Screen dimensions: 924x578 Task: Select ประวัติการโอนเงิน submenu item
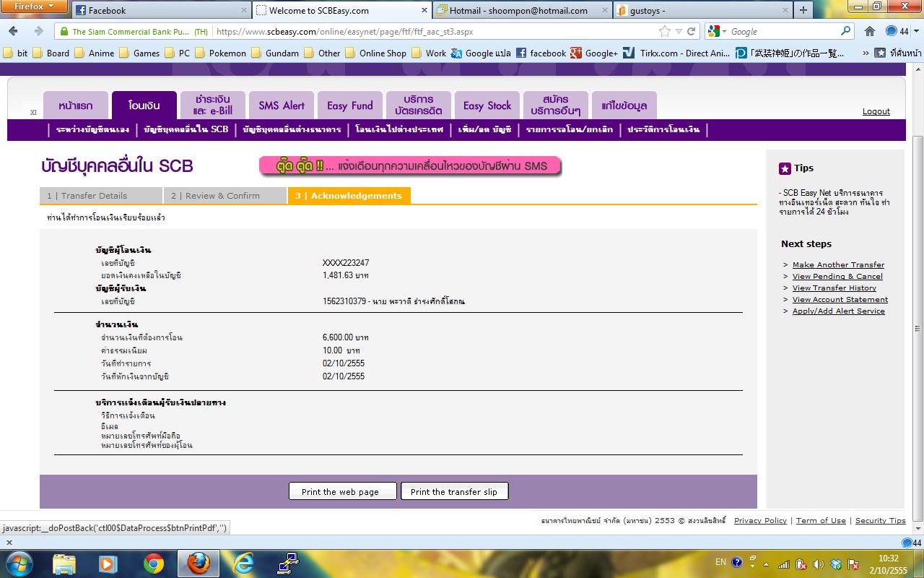663,130
